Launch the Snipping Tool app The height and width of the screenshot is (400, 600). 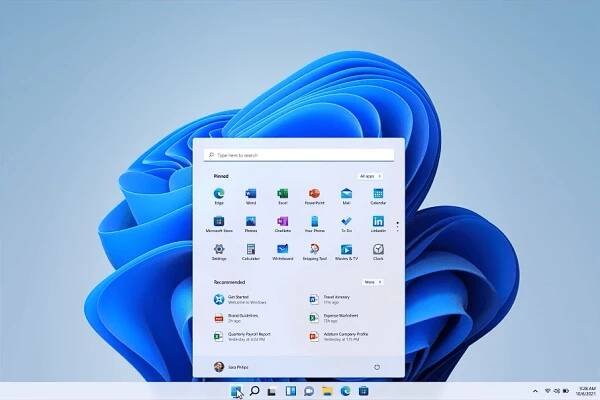point(314,248)
